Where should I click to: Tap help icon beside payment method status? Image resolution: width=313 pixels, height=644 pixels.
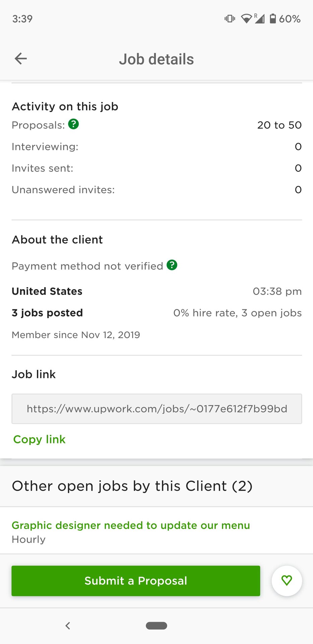coord(172,265)
